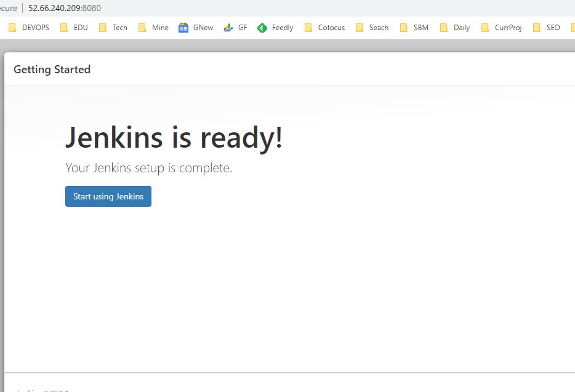Screen dimensions: 575x392
Task: Click the Seach bookmark folder
Action: click(x=372, y=28)
